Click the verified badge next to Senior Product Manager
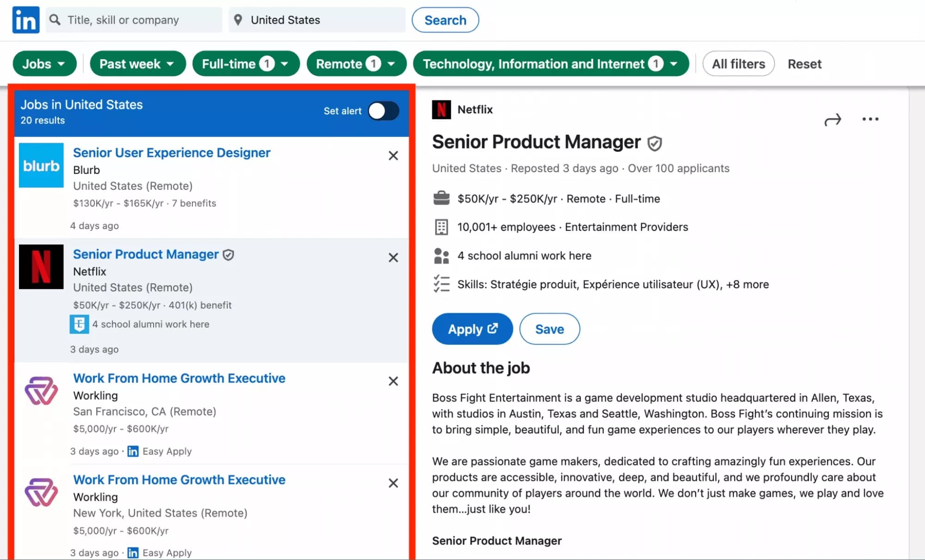 pyautogui.click(x=654, y=143)
